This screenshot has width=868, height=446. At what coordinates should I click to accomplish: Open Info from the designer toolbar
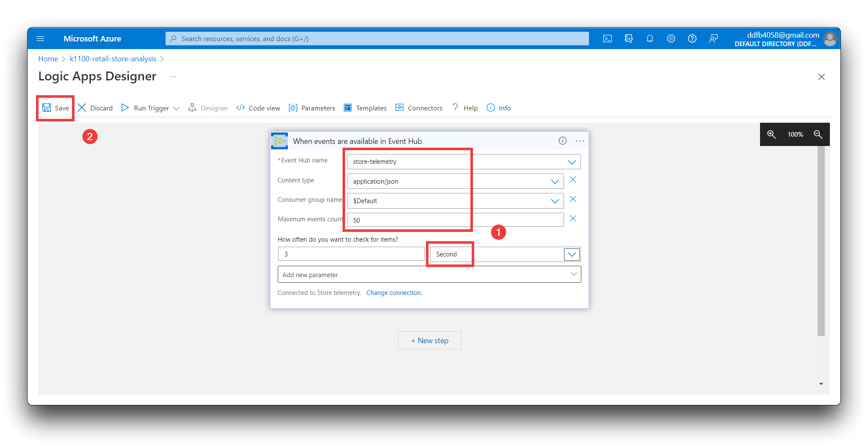pos(499,108)
